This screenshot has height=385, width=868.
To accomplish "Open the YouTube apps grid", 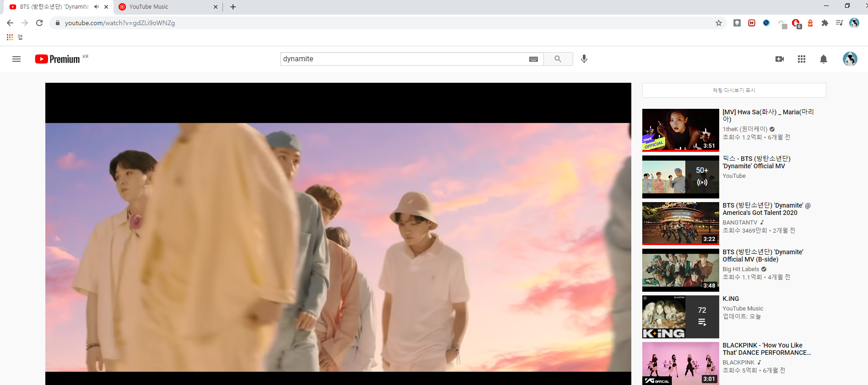I will tap(802, 59).
